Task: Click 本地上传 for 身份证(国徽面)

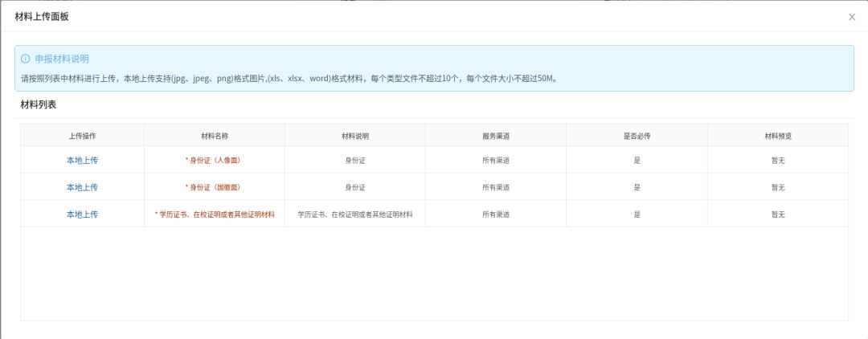Action: point(82,187)
